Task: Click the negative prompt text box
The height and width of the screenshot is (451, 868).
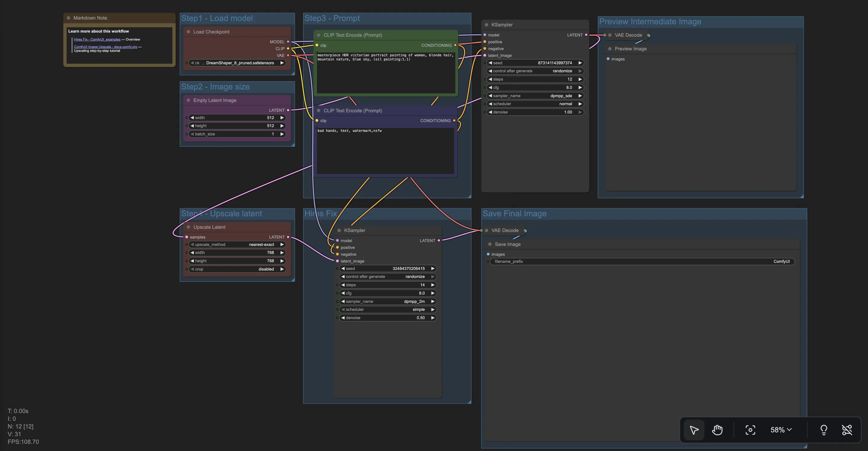Action: click(385, 151)
